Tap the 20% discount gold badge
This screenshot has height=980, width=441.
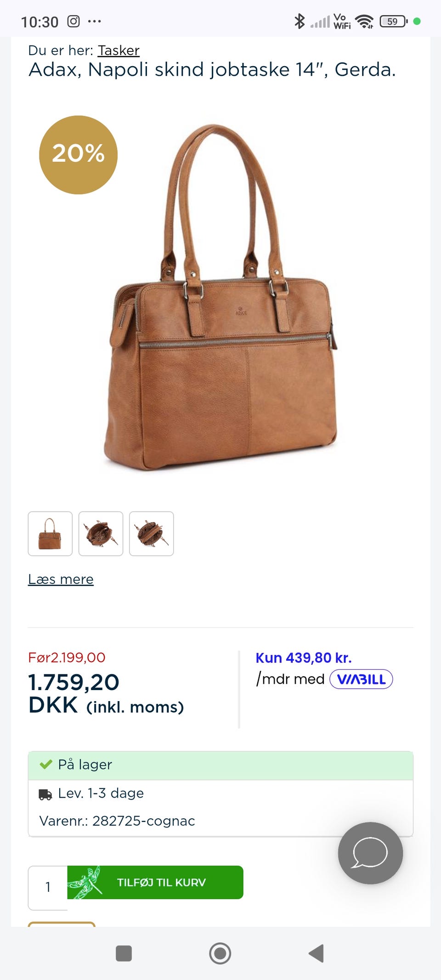pyautogui.click(x=79, y=155)
